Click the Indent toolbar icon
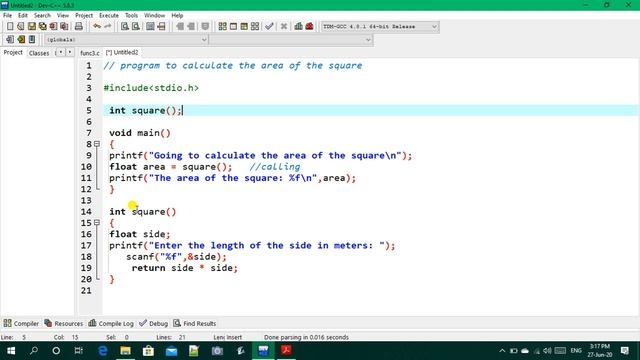This screenshot has height=360, width=640. 180,27
